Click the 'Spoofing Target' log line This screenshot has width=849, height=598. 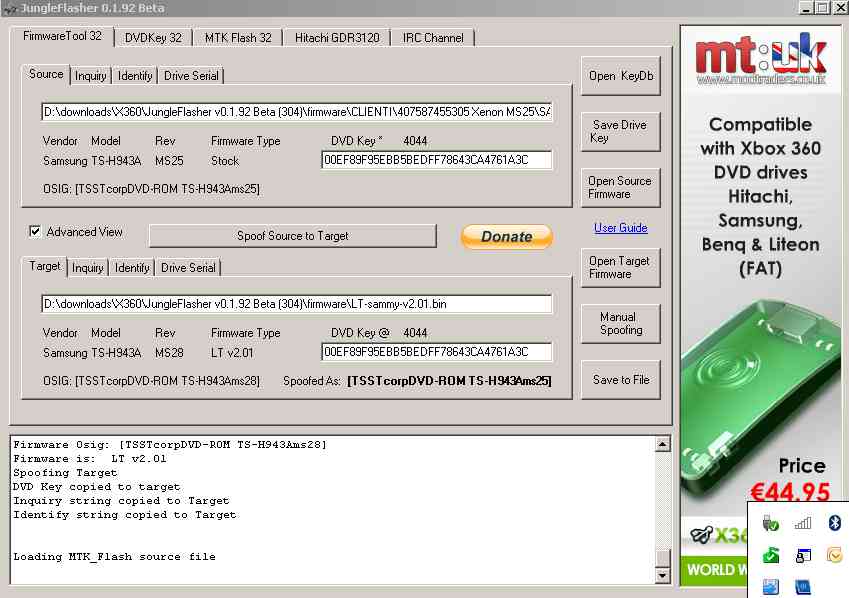[x=65, y=473]
